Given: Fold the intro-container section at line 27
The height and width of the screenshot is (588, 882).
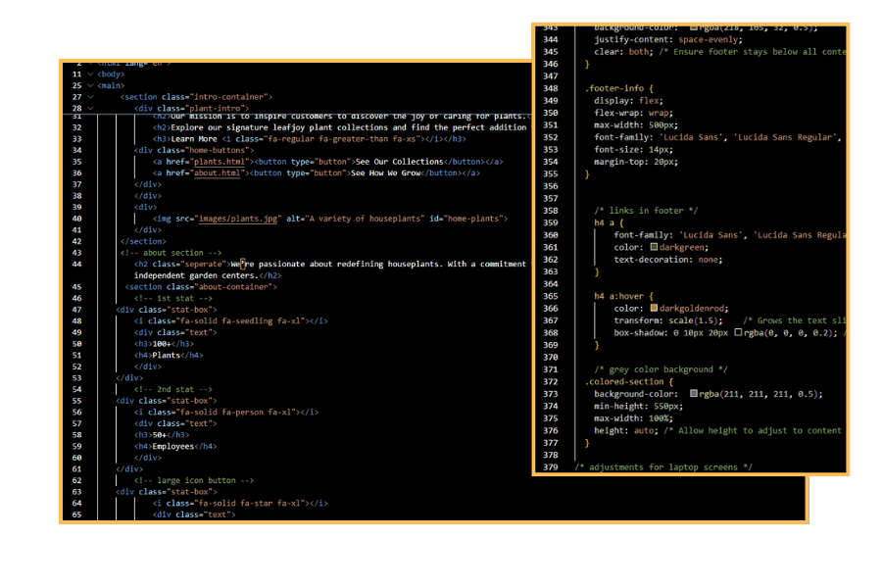Looking at the screenshot, I should (x=90, y=97).
